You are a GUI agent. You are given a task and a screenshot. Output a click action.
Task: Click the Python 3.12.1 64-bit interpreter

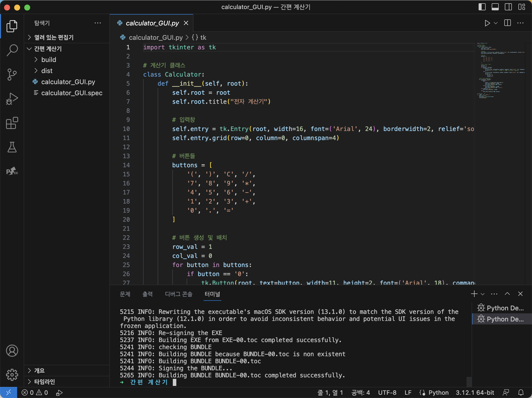tap(475, 392)
